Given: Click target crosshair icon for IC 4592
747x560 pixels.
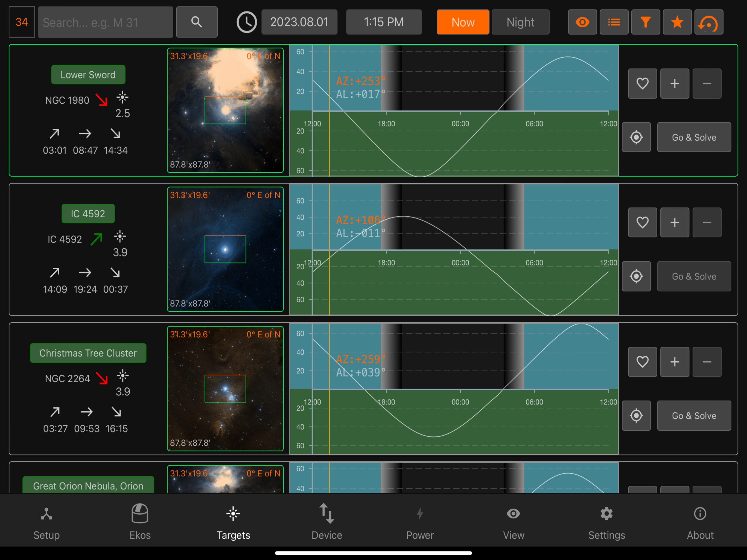Looking at the screenshot, I should pos(636,276).
